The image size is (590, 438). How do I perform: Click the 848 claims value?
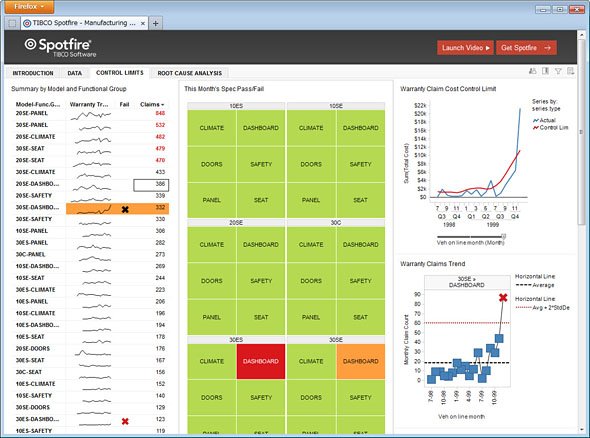point(160,113)
